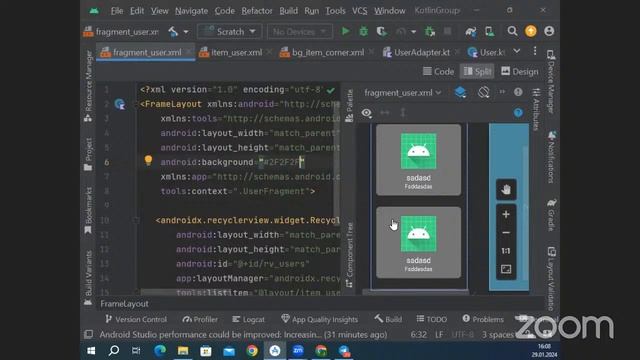
Task: Collapse the RecyclerView tag fold marker
Action: click(136, 220)
